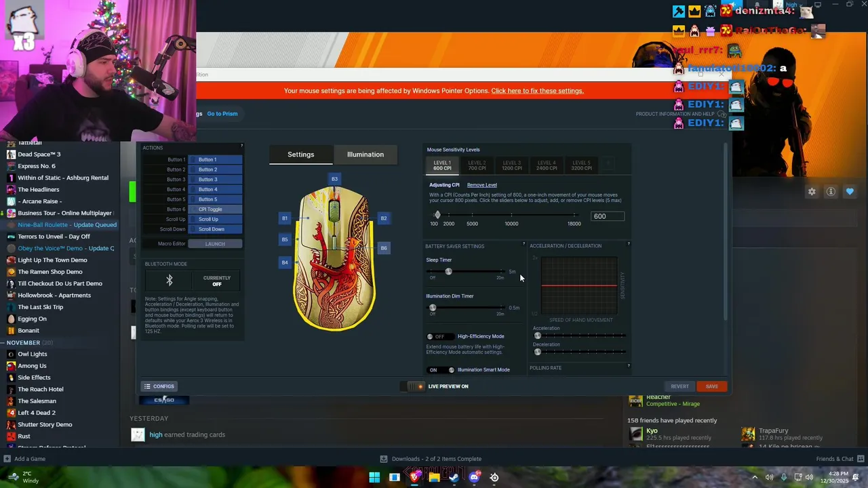Open Button 1 action dropdown
The width and height of the screenshot is (868, 488).
pos(215,160)
